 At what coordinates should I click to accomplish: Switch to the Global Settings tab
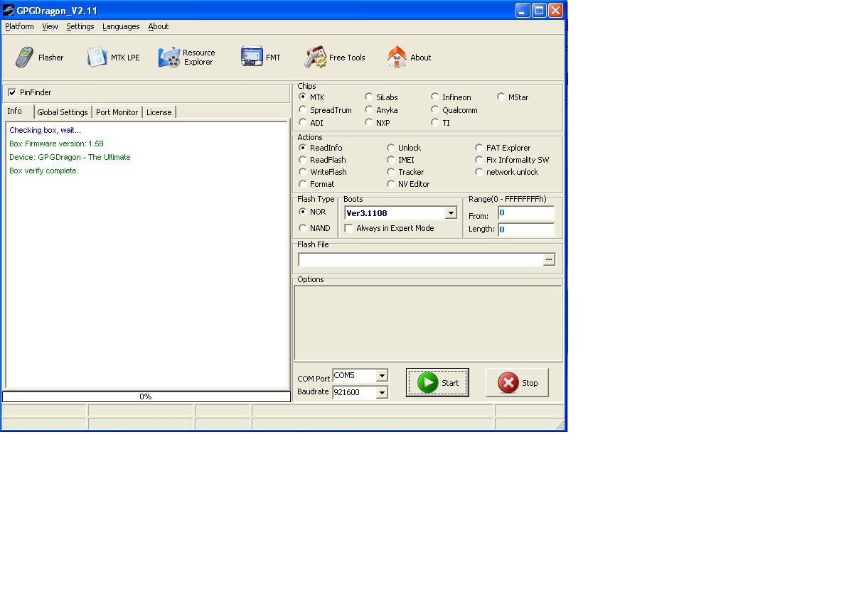point(63,112)
